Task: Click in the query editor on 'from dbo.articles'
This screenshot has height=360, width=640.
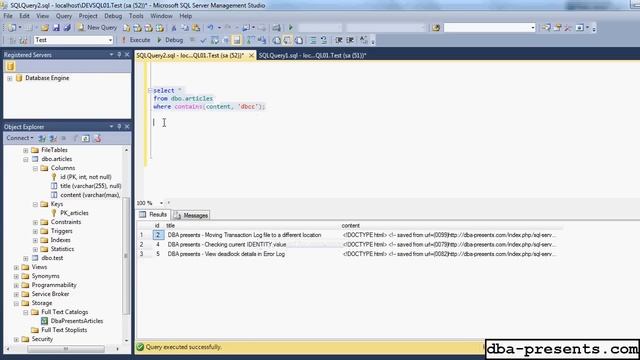Action: click(183, 98)
